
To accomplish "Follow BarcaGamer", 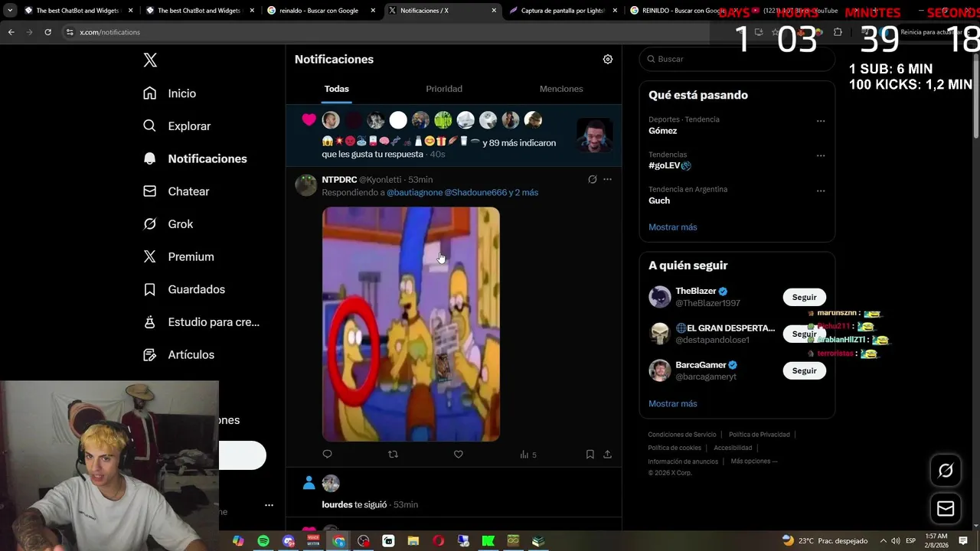I will pyautogui.click(x=804, y=370).
